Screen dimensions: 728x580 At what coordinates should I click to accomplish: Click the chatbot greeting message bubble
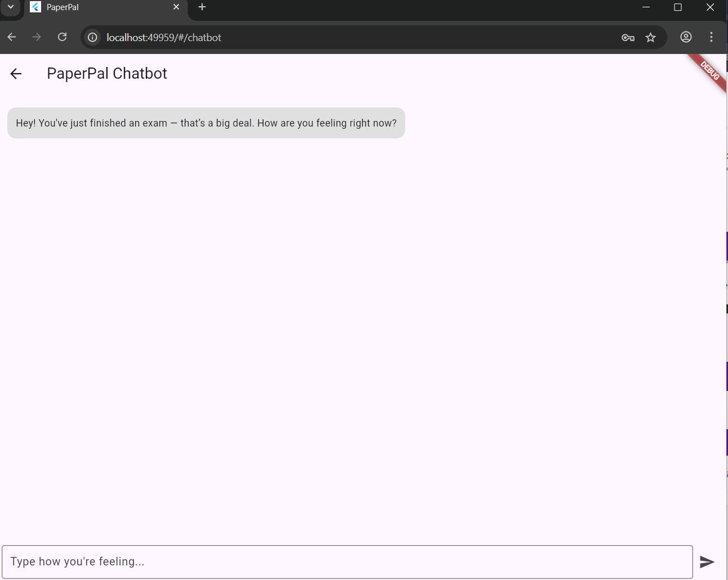[x=206, y=123]
